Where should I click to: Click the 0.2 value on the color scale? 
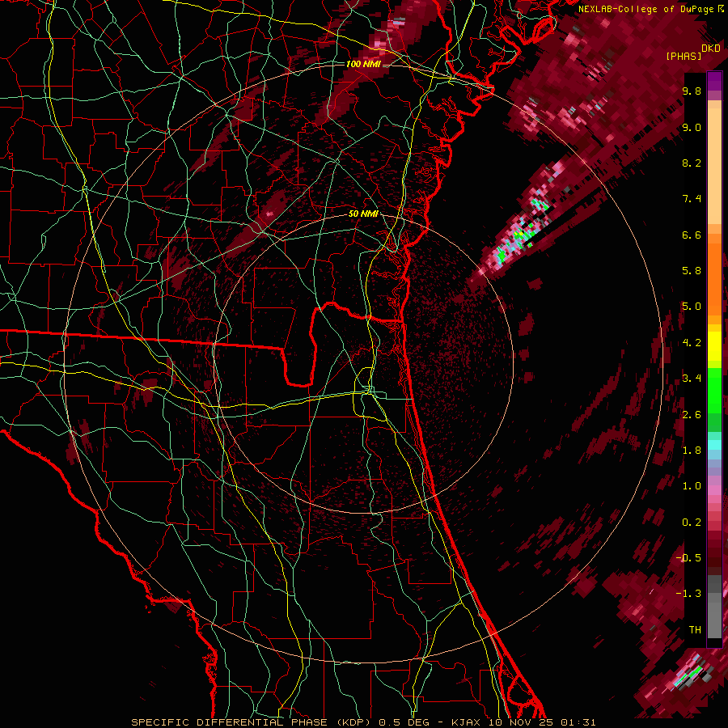(x=692, y=522)
